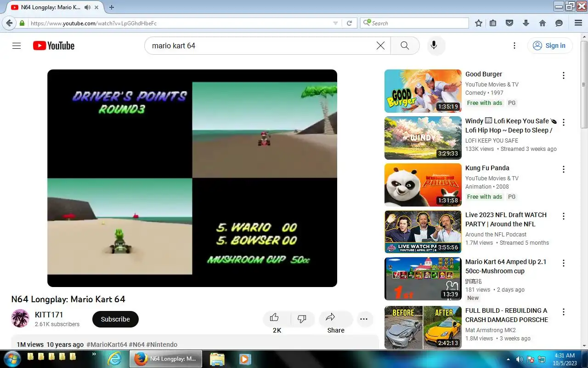
Task: Open Good Burger title link
Action: [484, 74]
